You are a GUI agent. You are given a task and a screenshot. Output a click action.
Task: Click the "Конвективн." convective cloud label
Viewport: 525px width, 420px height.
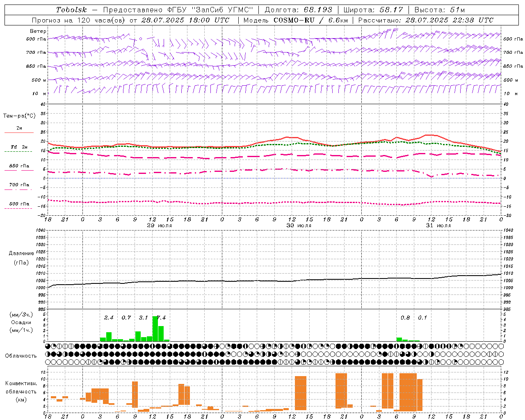coord(21,383)
